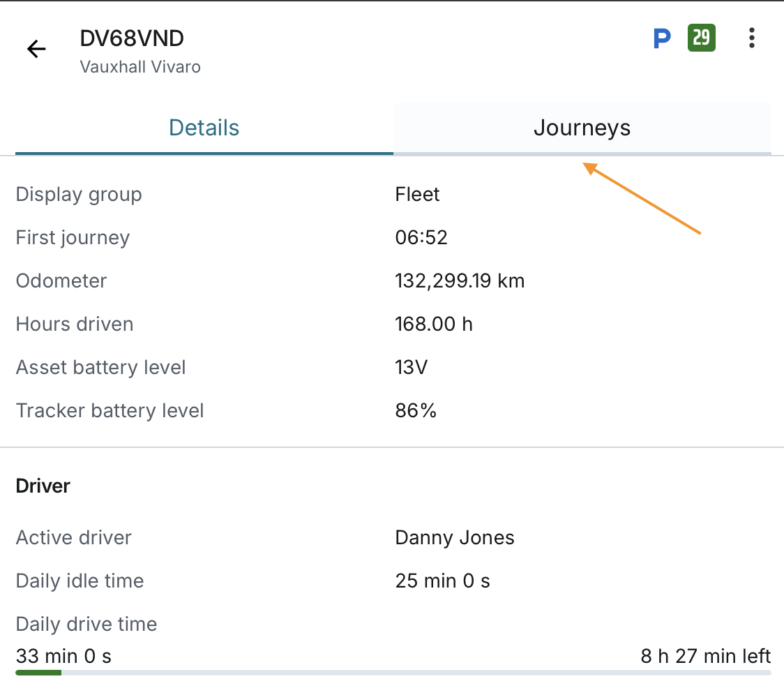Click the green 29 badge icon
The height and width of the screenshot is (695, 784).
701,38
